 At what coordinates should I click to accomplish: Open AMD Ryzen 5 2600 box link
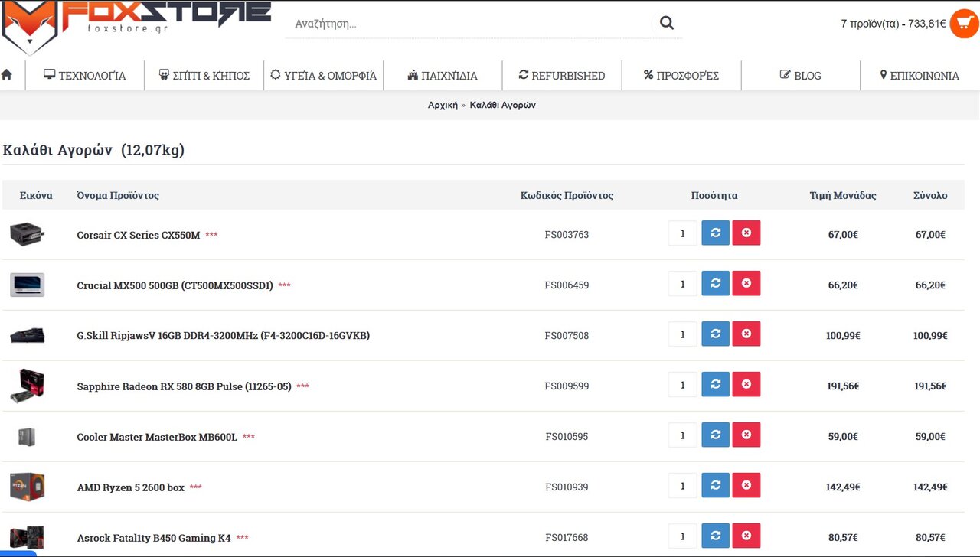(131, 487)
